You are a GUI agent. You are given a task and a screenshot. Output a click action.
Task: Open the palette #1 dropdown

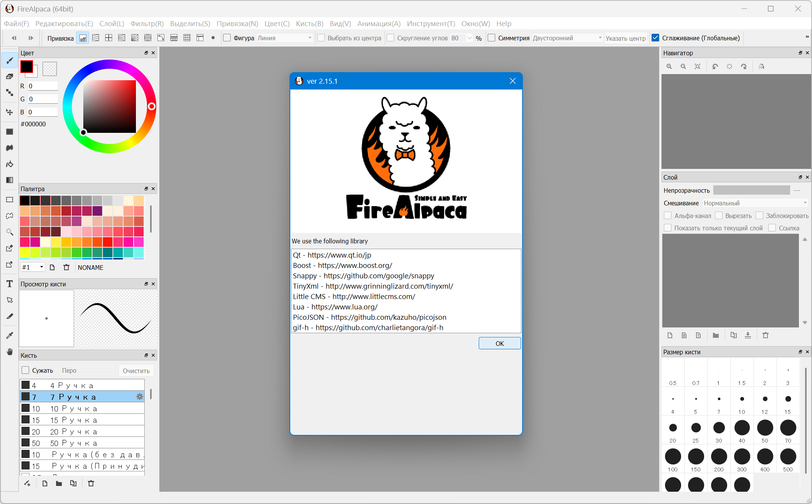pyautogui.click(x=33, y=267)
